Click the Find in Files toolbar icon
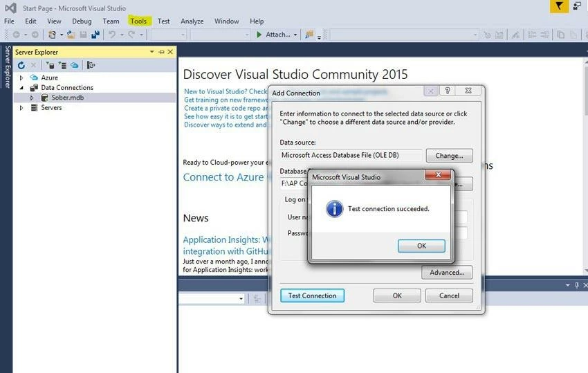Image resolution: width=588 pixels, height=373 pixels. pyautogui.click(x=309, y=35)
